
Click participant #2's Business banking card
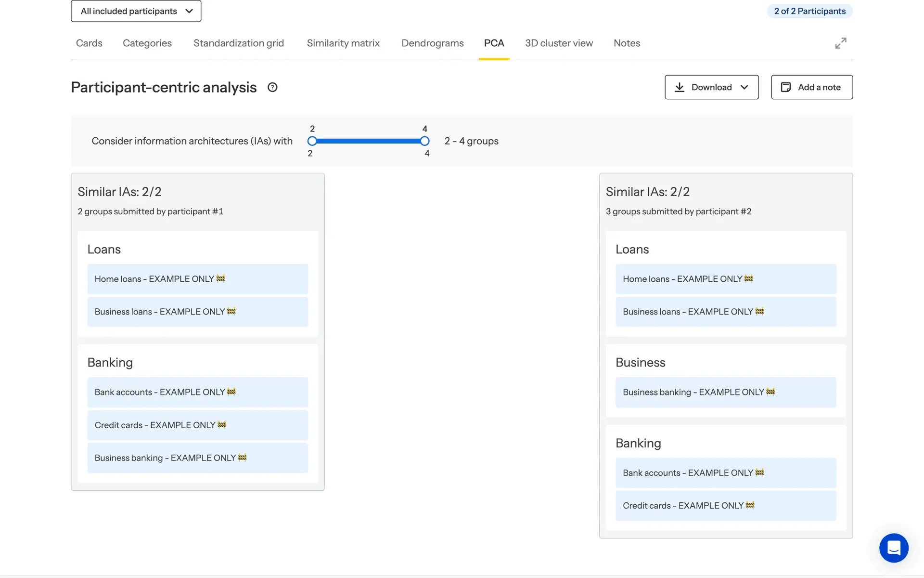point(725,392)
